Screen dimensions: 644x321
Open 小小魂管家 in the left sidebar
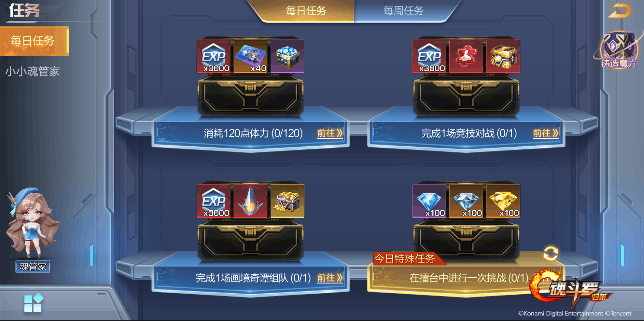33,72
